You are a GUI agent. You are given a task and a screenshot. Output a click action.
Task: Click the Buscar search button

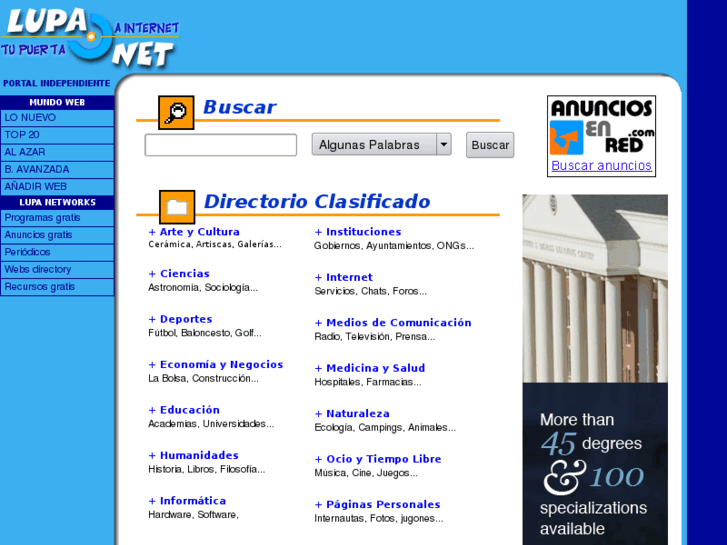click(x=490, y=145)
